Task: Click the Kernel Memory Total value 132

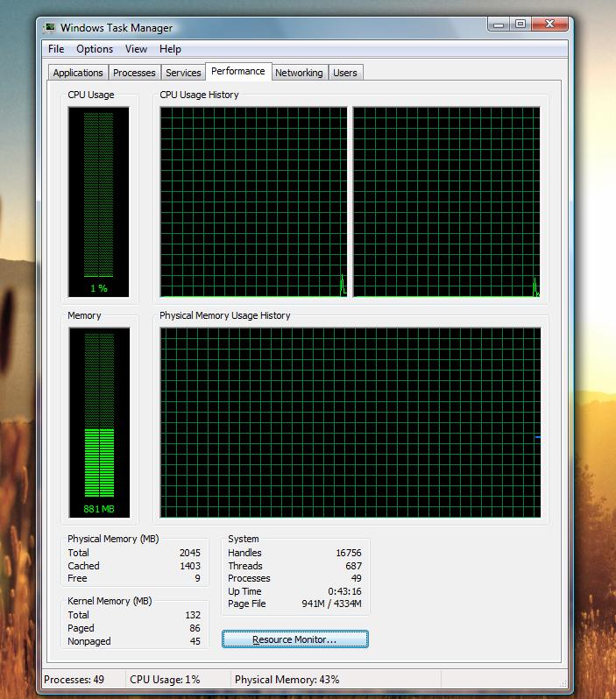Action: (x=193, y=615)
